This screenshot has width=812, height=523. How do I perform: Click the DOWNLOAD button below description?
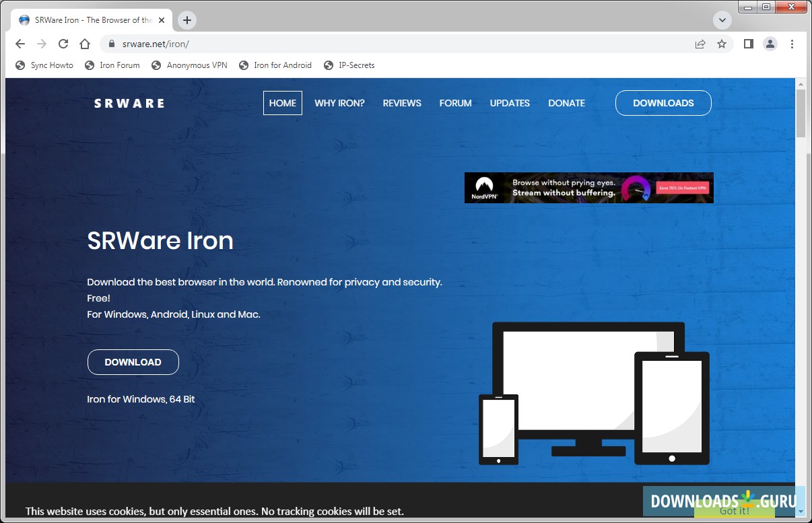point(133,362)
